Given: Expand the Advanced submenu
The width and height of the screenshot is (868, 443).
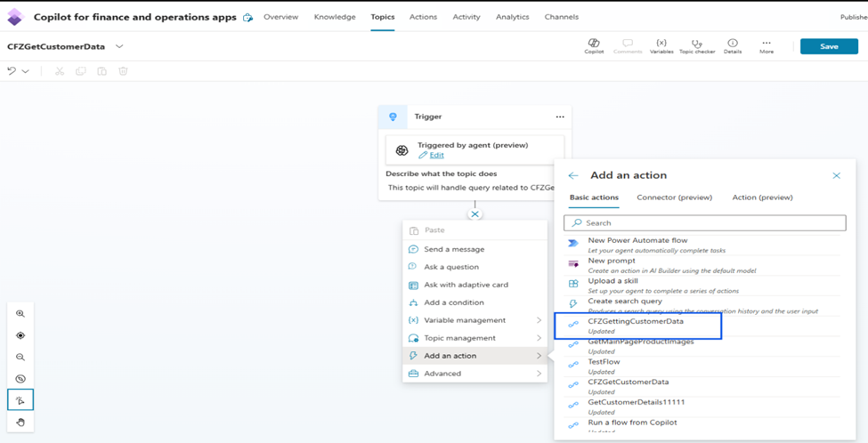Looking at the screenshot, I should (475, 374).
